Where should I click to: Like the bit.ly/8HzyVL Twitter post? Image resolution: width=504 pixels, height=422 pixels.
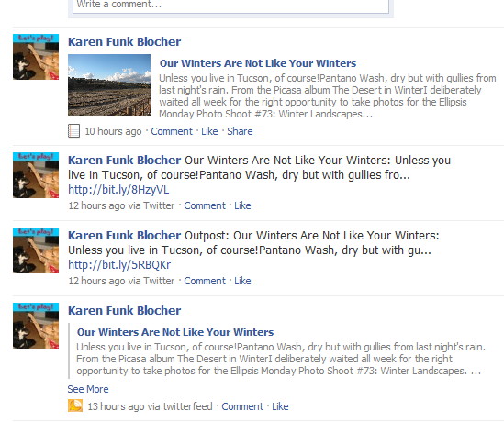(242, 205)
